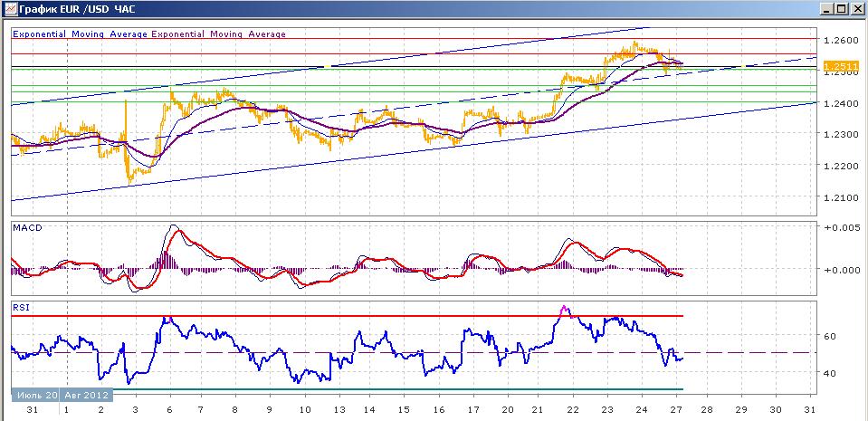The width and height of the screenshot is (868, 421).
Task: Click the pink RSI overbought peak
Action: click(565, 311)
